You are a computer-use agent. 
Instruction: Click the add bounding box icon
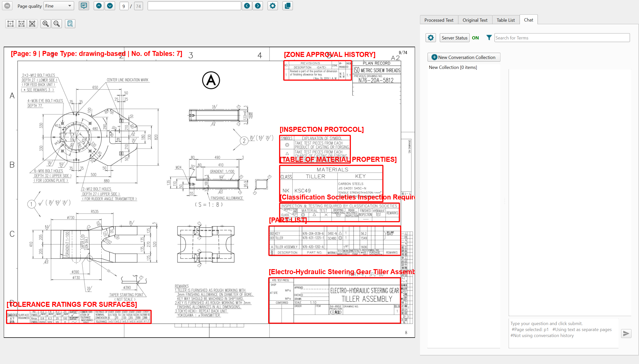10,24
